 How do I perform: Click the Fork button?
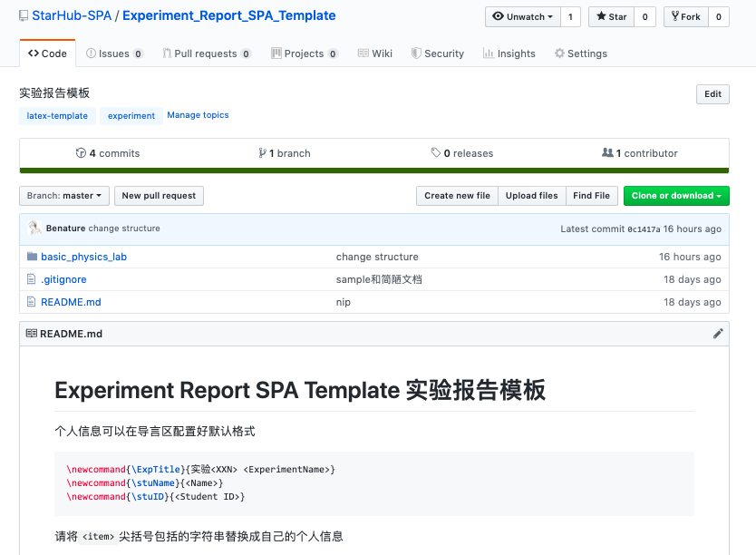tap(684, 17)
